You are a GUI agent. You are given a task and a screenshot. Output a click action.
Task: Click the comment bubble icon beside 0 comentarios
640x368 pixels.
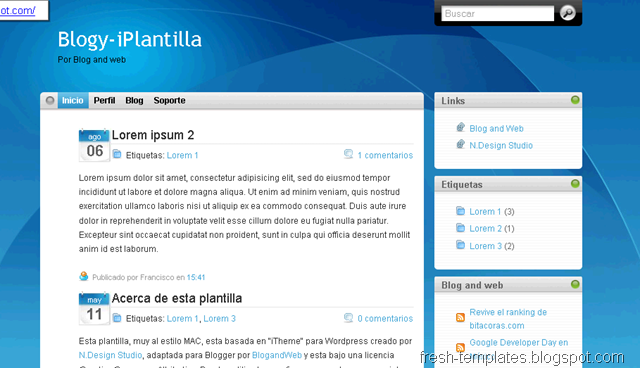348,317
